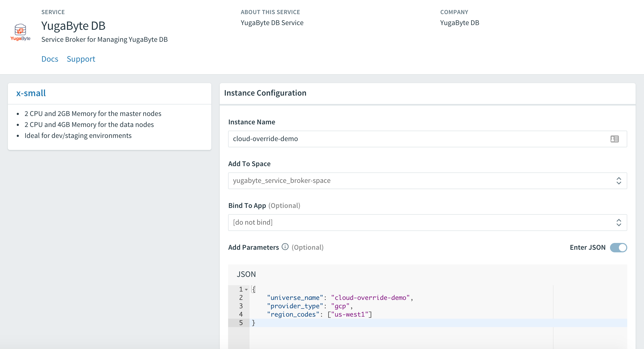Click the About This Service section heading

[x=270, y=12]
